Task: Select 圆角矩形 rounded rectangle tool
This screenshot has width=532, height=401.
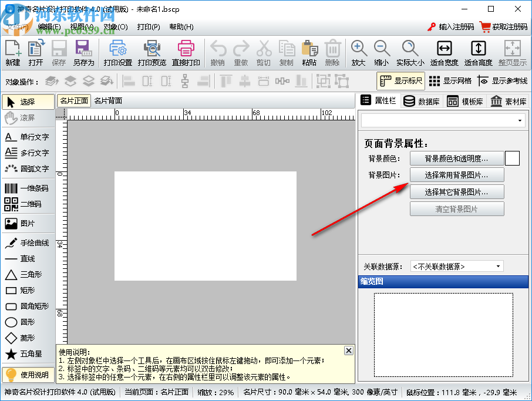Action: (28, 306)
